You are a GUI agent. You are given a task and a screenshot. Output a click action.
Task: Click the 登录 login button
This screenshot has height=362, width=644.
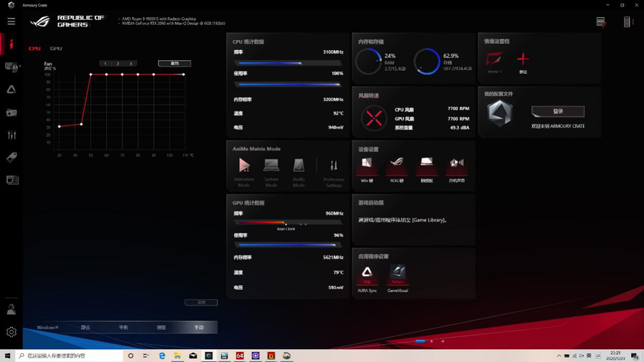557,112
